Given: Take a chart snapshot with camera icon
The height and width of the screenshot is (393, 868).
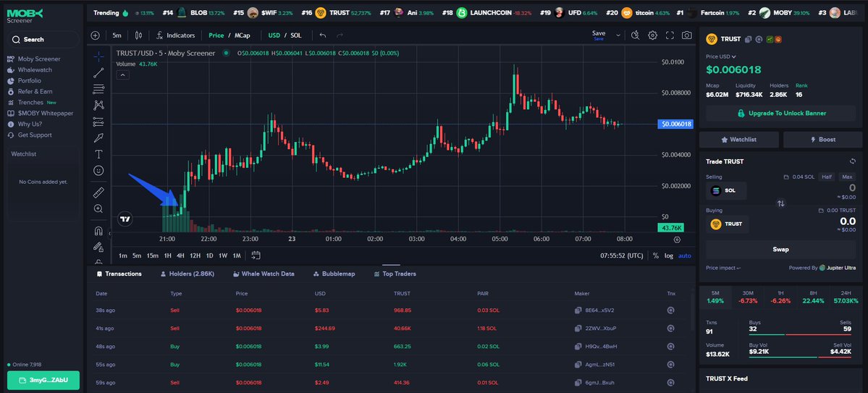Looking at the screenshot, I should click(687, 35).
